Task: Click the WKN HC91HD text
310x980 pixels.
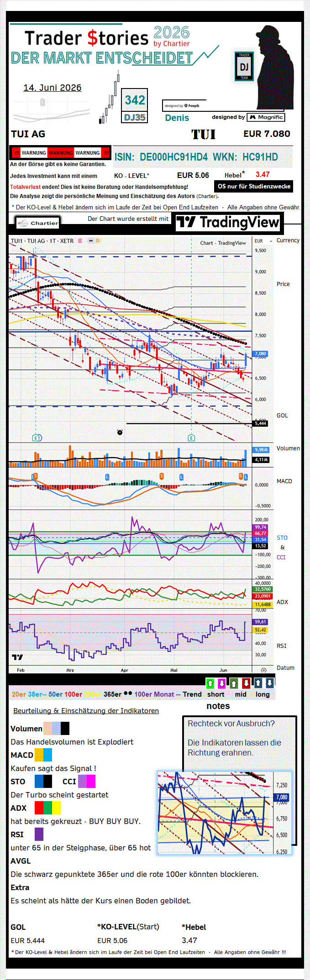Action: click(245, 157)
